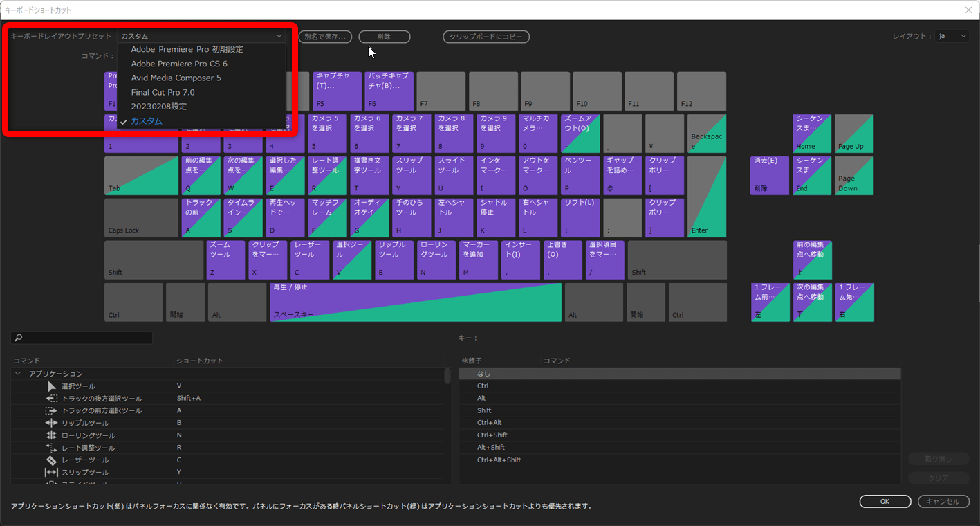Click the 上 arrow key 前の編集点へ移動

coord(812,260)
